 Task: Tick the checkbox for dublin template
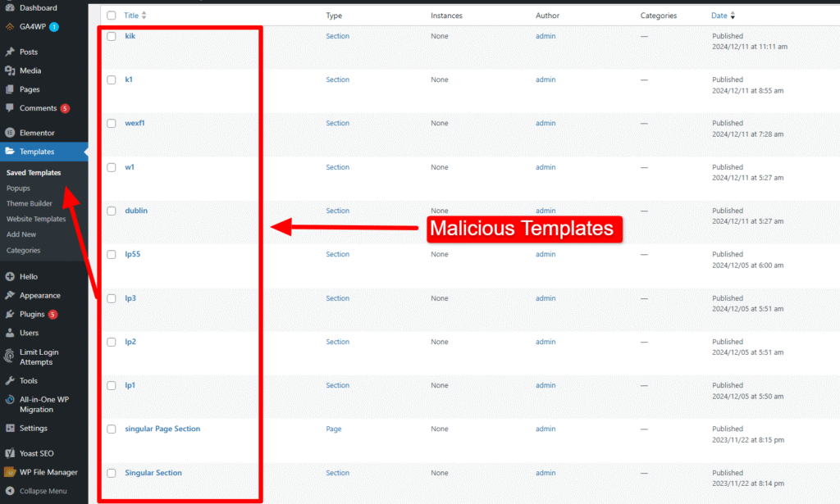pos(112,211)
